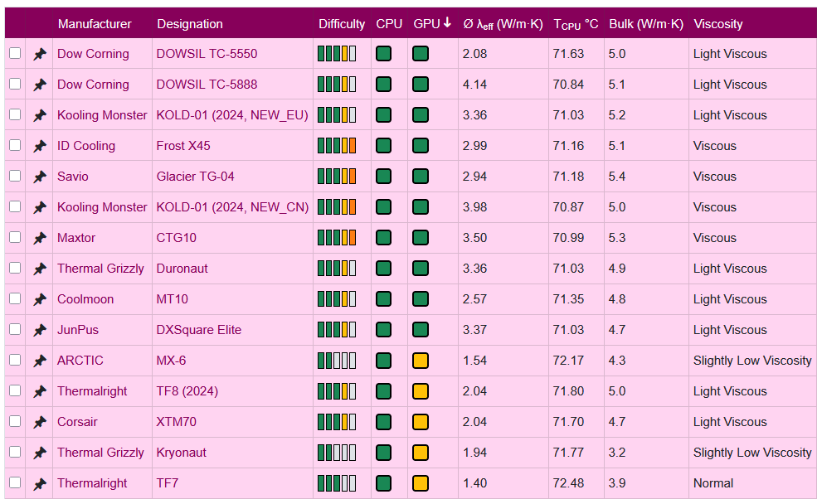
Task: Pin the Frost X45 row
Action: (39, 146)
